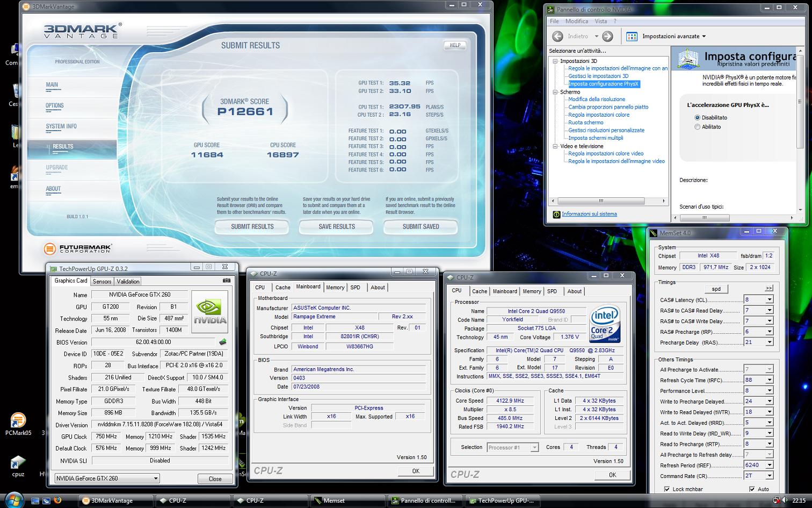The image size is (812, 508).
Task: Switch to TechPowerUp GPU-Z in the taskbar
Action: tap(502, 500)
